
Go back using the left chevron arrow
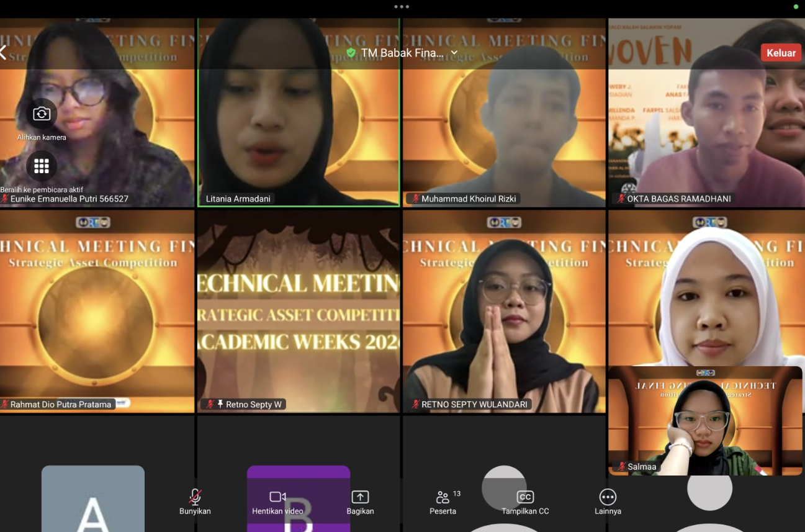point(3,53)
